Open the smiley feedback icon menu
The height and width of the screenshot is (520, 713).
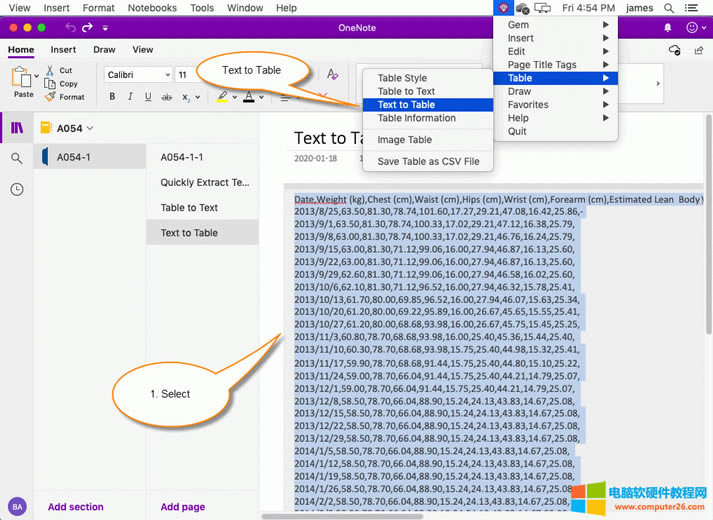click(696, 28)
